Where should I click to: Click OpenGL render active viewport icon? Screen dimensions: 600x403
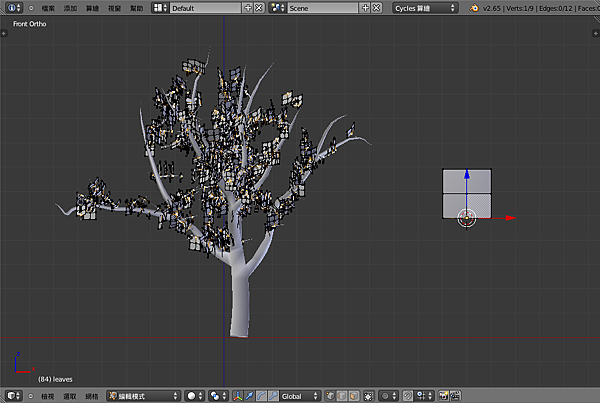tap(443, 396)
